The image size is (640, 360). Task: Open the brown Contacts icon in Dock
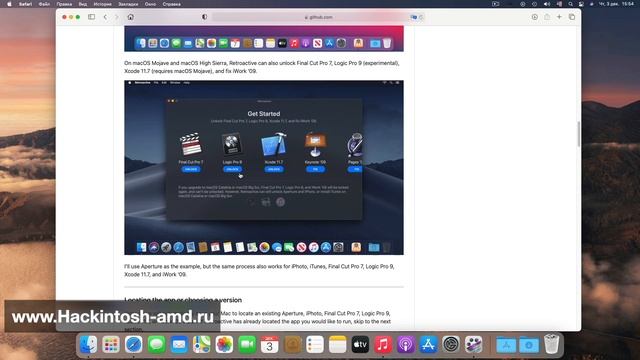tap(292, 344)
